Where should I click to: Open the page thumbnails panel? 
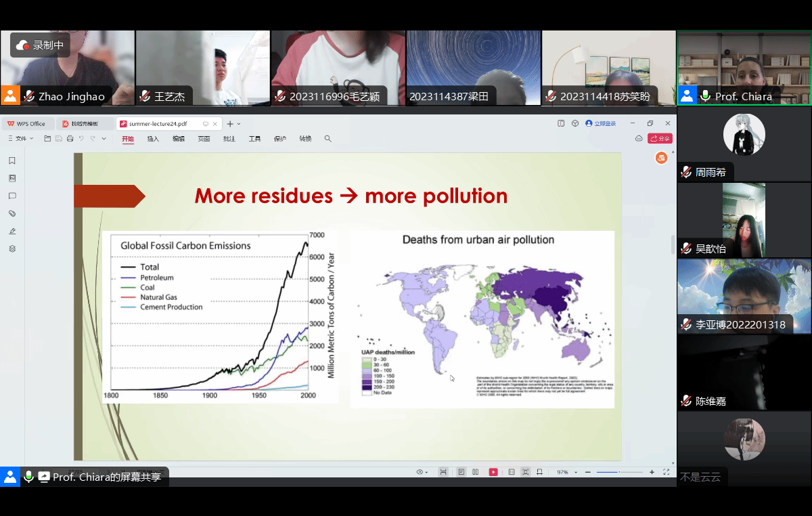pos(12,179)
